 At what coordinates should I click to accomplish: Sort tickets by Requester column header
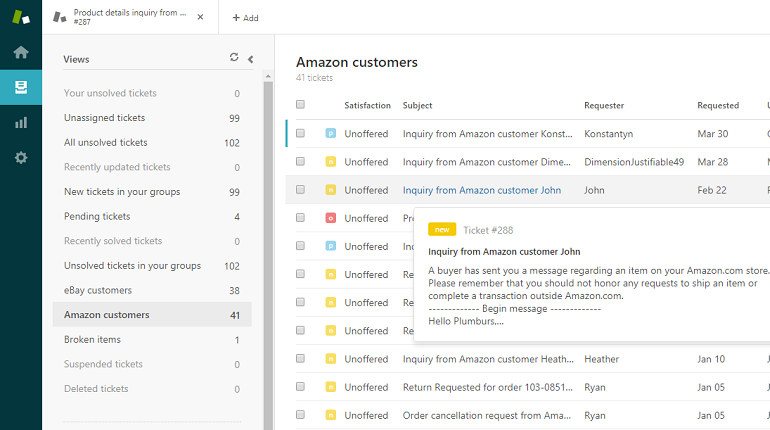point(604,105)
